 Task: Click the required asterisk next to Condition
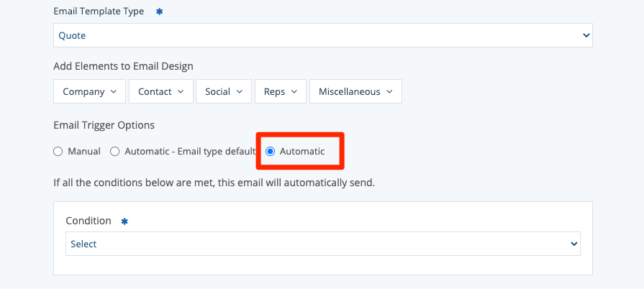click(124, 221)
